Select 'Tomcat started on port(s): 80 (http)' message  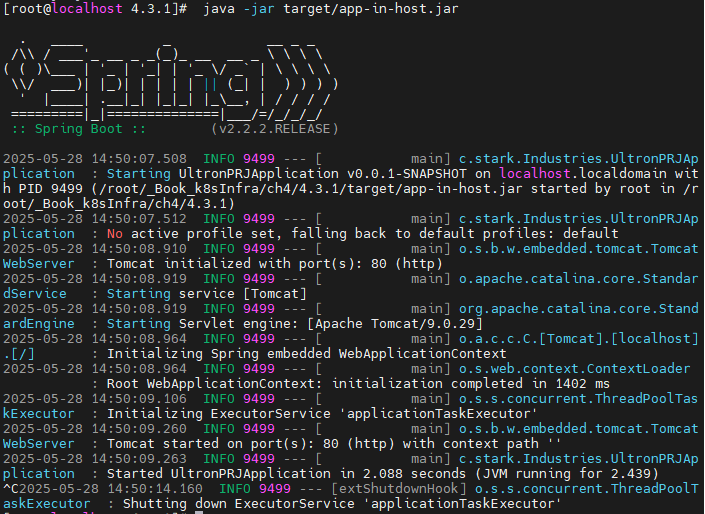pyautogui.click(x=251, y=444)
